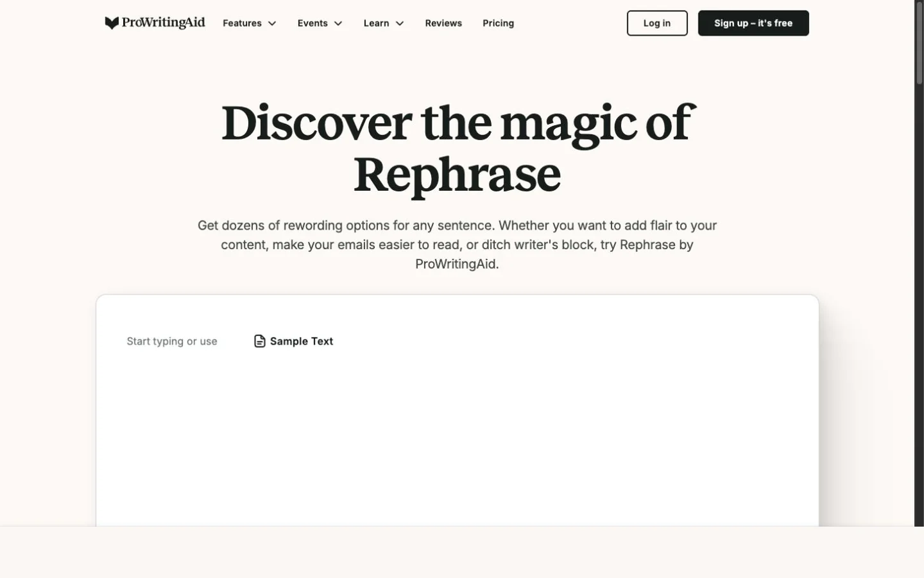Viewport: 924px width, 578px height.
Task: Click the 'Start typing or use' placeholder text
Action: 172,341
